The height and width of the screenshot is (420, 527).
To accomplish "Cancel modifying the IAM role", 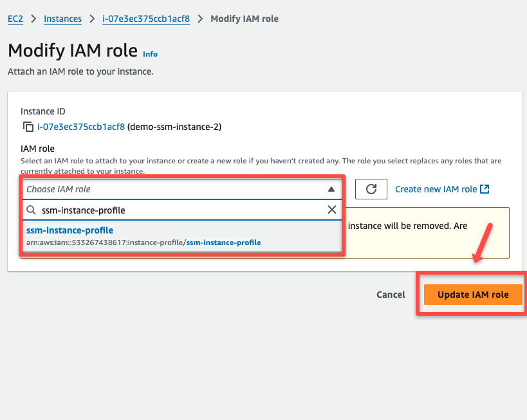I will (x=391, y=295).
